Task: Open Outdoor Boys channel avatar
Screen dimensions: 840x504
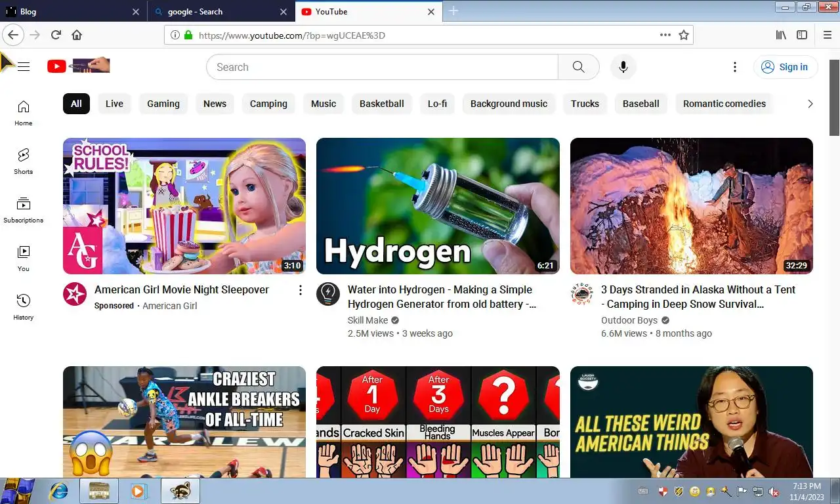Action: coord(582,294)
